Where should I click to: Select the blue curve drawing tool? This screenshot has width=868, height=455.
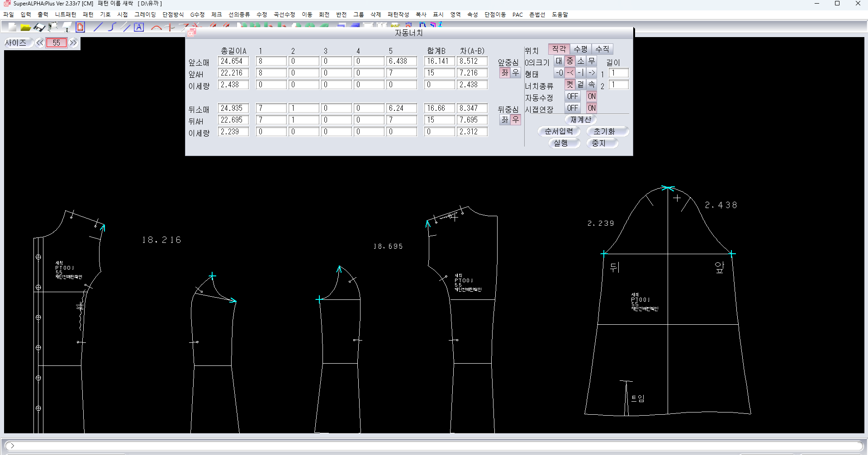(x=112, y=27)
